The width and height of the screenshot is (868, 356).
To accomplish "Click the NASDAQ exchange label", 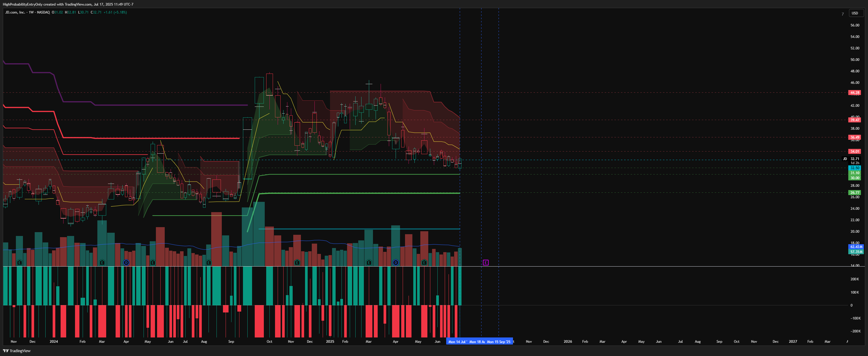I will pyautogui.click(x=43, y=12).
